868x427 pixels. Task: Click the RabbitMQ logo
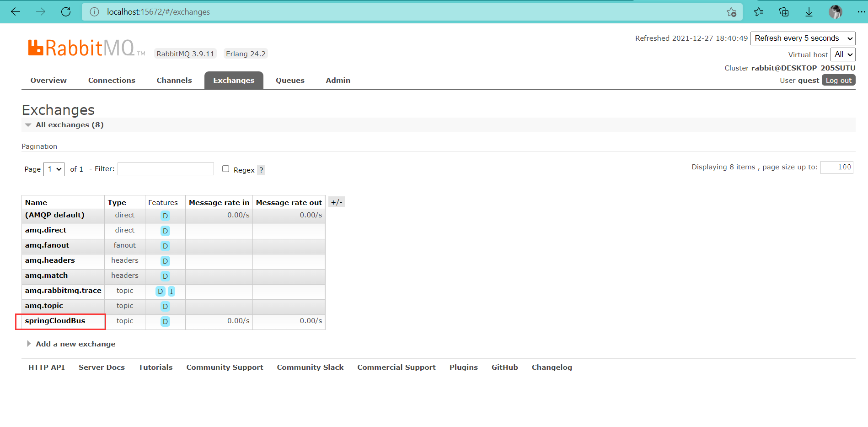coord(86,48)
